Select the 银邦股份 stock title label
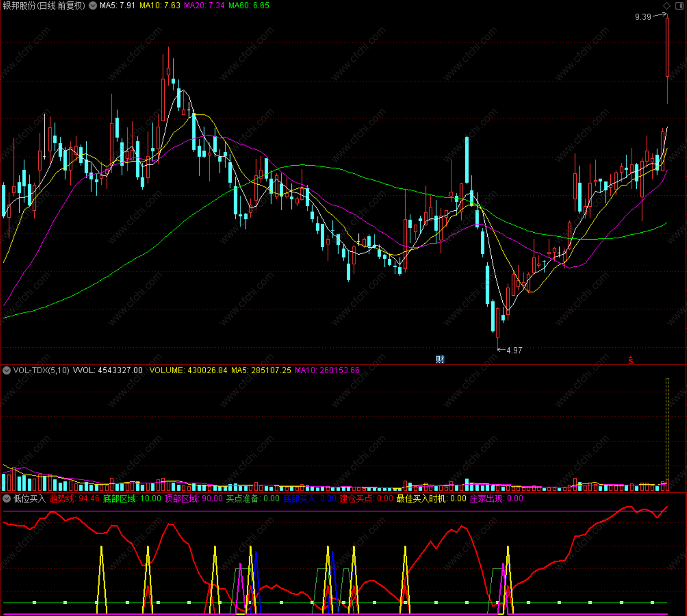The image size is (687, 616). (x=44, y=5)
